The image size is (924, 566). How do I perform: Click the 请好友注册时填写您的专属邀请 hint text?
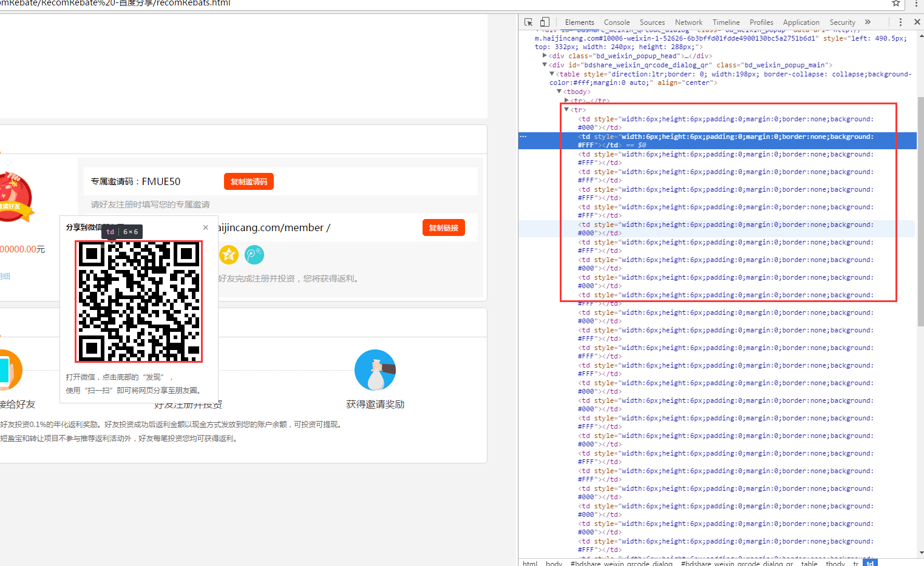click(x=151, y=204)
